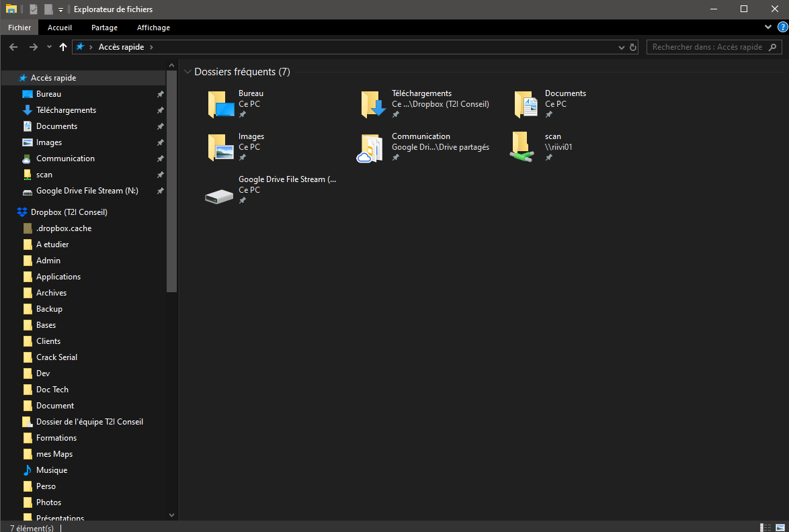Image resolution: width=789 pixels, height=532 pixels.
Task: Unpin the scan folder from quick access
Action: click(160, 174)
